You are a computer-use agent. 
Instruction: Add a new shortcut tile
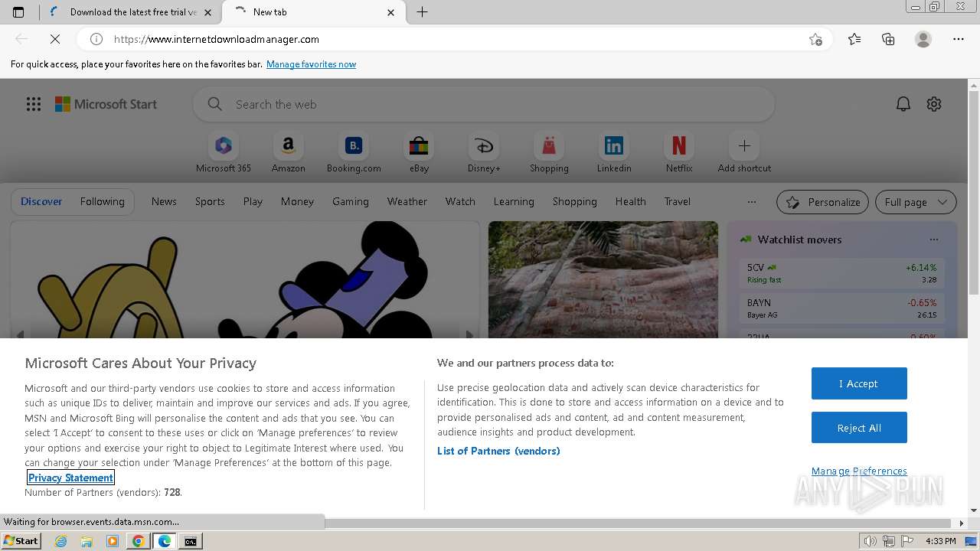coord(744,153)
